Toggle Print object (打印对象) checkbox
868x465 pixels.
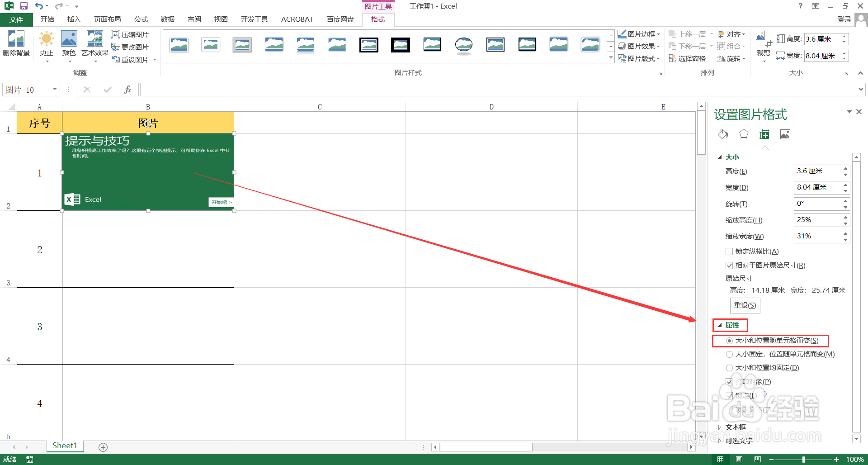click(x=729, y=382)
